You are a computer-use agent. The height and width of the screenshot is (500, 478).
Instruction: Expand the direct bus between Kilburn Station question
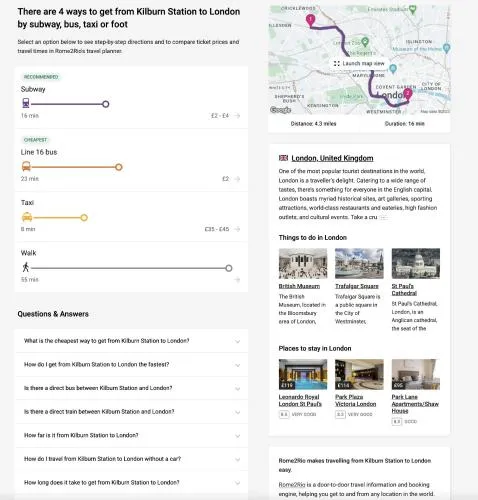coord(131,388)
